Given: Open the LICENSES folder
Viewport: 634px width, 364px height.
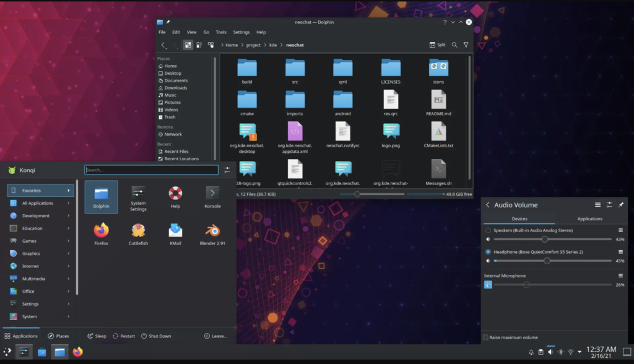Looking at the screenshot, I should [391, 72].
